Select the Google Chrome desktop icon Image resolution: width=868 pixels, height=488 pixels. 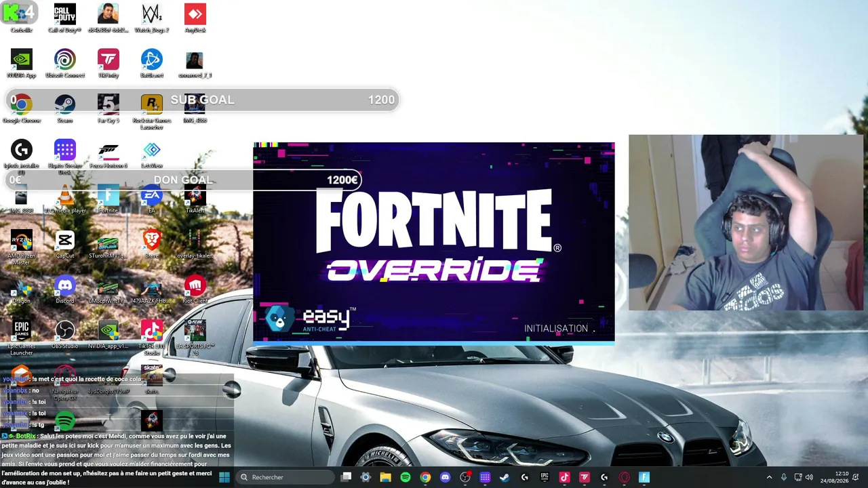pyautogui.click(x=21, y=108)
